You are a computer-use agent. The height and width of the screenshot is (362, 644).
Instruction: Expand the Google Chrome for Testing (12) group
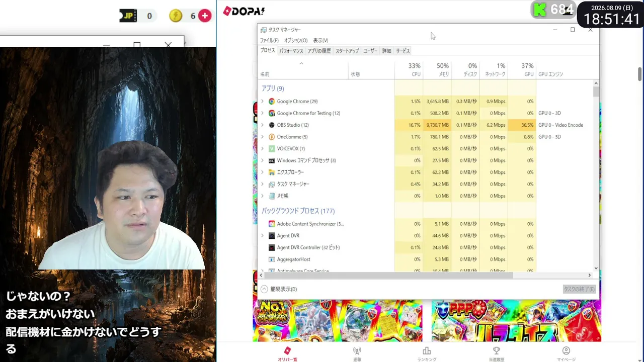coord(262,113)
